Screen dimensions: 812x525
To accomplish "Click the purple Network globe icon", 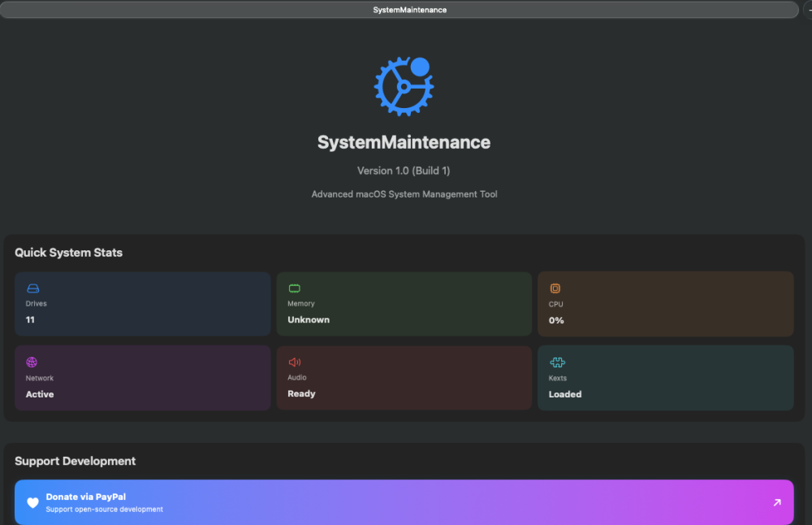I will tap(32, 362).
